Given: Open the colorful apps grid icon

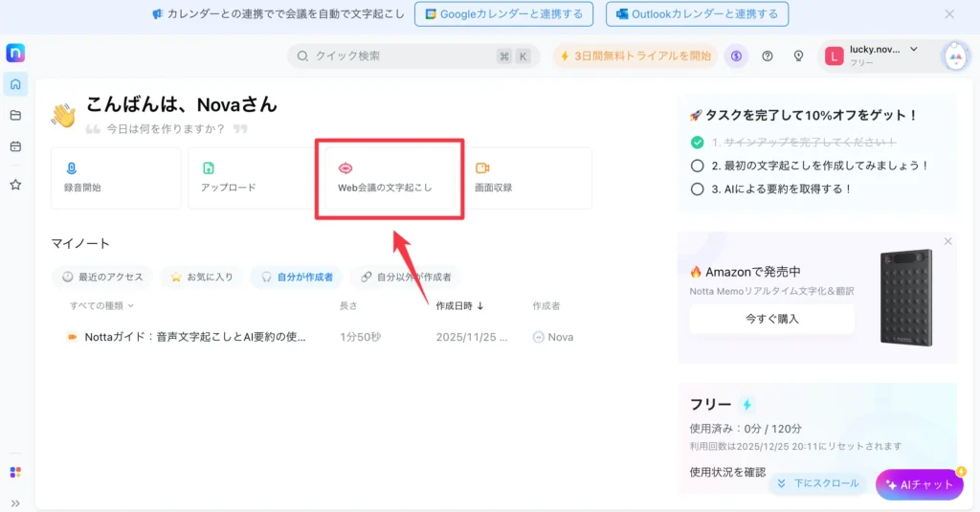Looking at the screenshot, I should (x=15, y=472).
